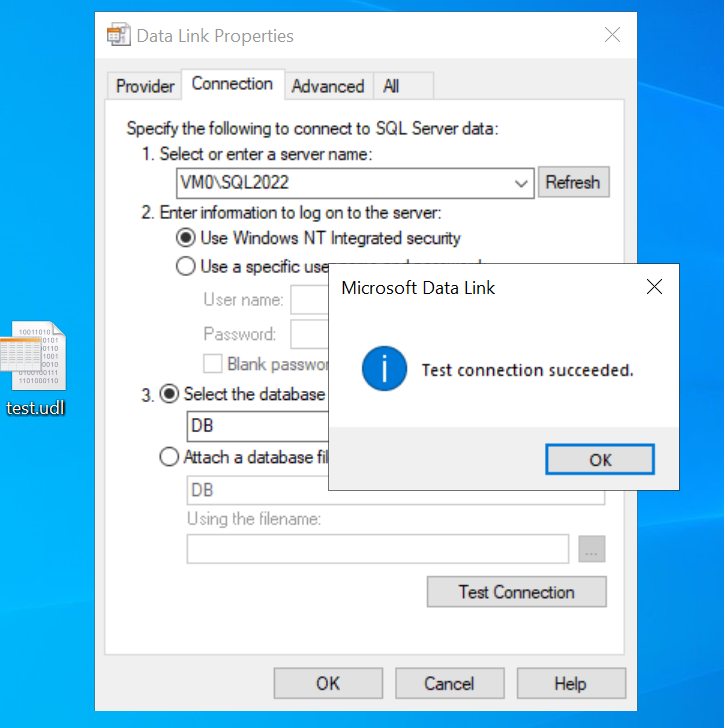The width and height of the screenshot is (724, 728).
Task: Click the 'Microsoft Data Link' dialog title
Action: pyautogui.click(x=418, y=288)
